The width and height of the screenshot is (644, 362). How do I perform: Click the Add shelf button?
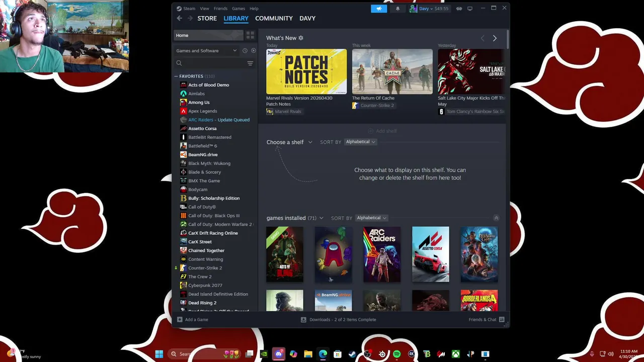click(382, 131)
